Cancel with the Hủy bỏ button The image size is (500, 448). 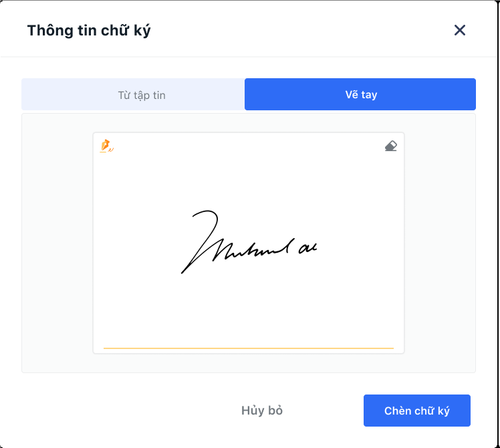click(262, 411)
